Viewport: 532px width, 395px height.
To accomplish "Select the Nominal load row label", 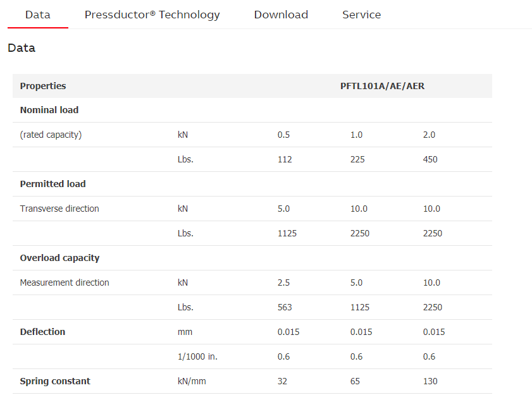I will click(49, 110).
